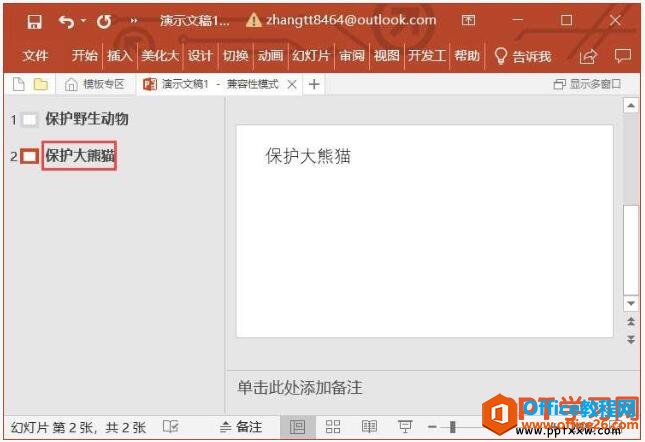This screenshot has height=442, width=645.
Task: Open a new document tab with plus
Action: click(314, 85)
